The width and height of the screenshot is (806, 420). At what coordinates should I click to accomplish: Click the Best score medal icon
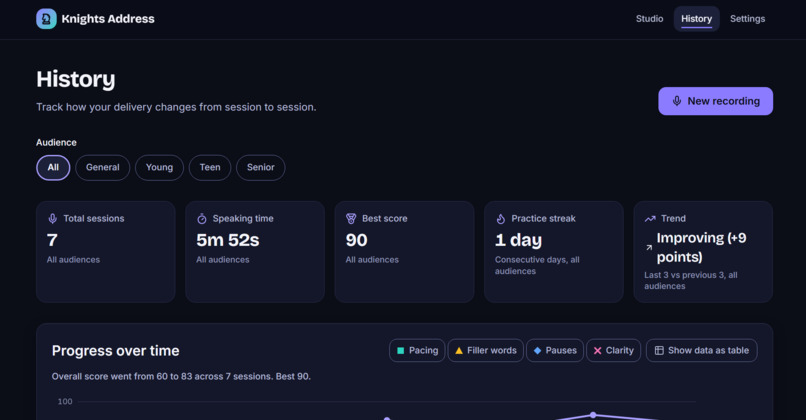pos(351,218)
